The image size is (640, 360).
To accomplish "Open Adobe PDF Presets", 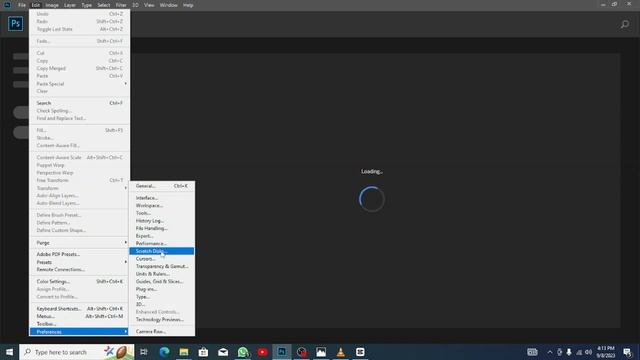I will (x=79, y=254).
